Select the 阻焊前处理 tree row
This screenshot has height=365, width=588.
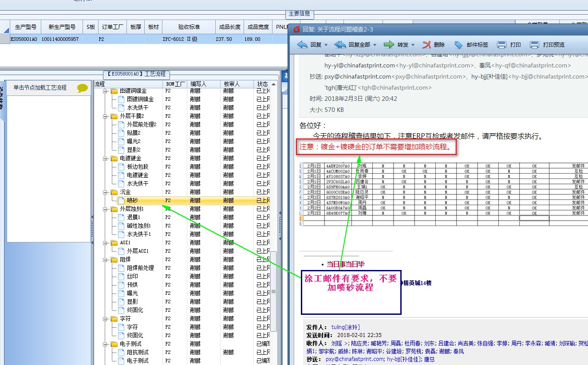point(182,268)
